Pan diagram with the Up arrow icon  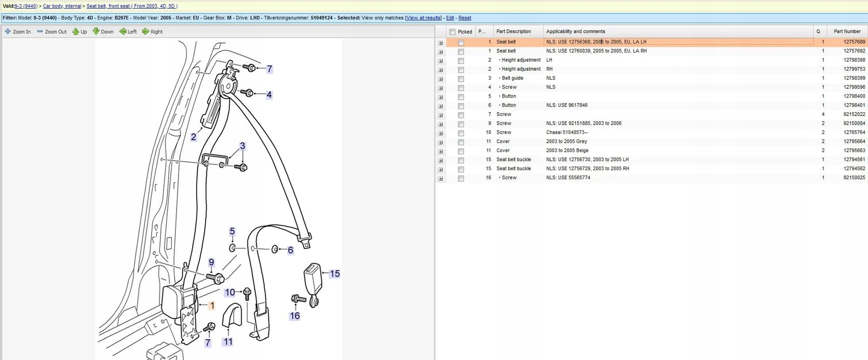pos(76,32)
